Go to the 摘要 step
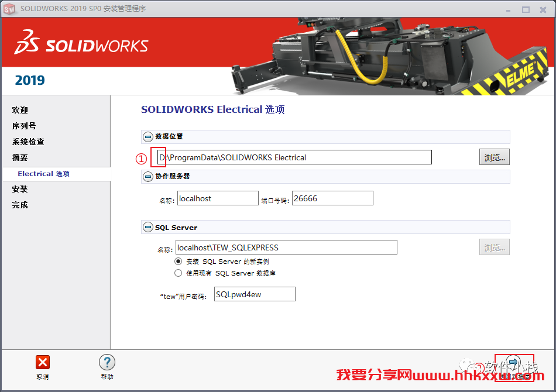This screenshot has height=392, width=556. click(20, 157)
